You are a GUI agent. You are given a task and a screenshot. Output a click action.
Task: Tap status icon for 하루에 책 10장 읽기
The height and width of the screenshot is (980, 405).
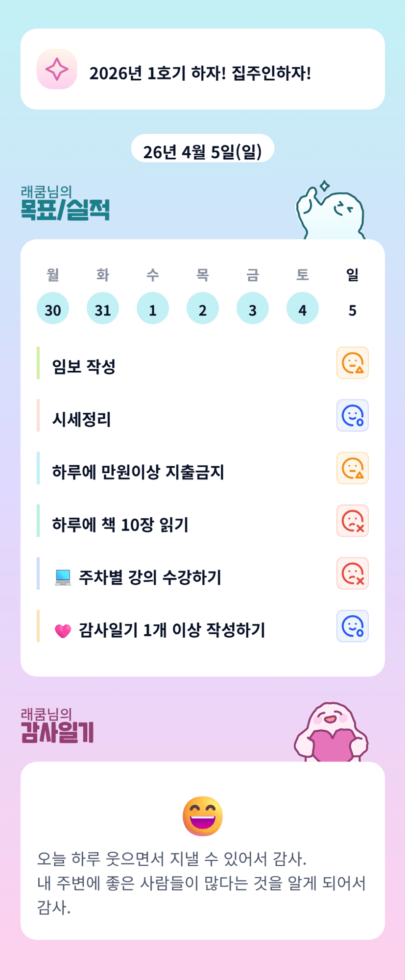tap(352, 521)
